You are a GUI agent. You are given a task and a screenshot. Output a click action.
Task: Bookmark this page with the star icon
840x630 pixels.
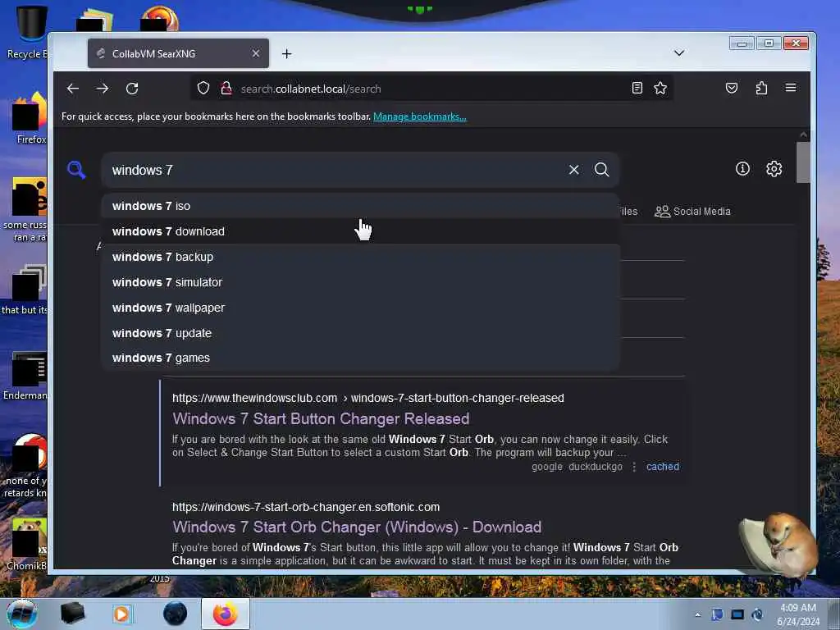pyautogui.click(x=660, y=88)
